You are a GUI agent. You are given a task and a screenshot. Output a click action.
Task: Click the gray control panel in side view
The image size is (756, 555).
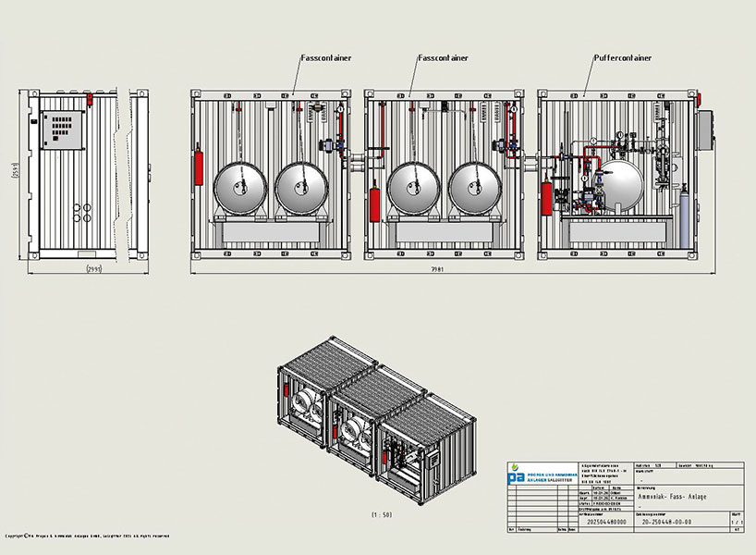click(x=63, y=129)
